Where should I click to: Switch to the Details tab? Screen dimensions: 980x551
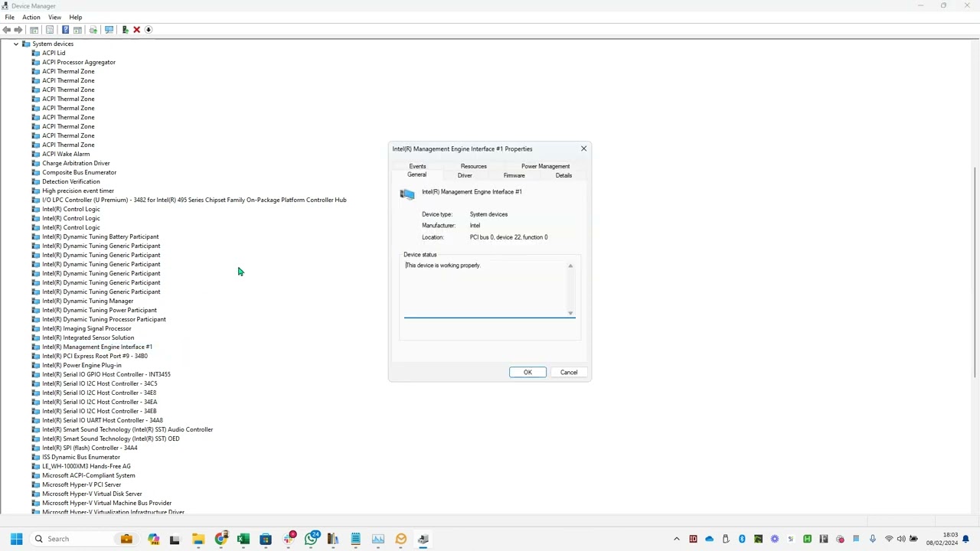(x=563, y=175)
